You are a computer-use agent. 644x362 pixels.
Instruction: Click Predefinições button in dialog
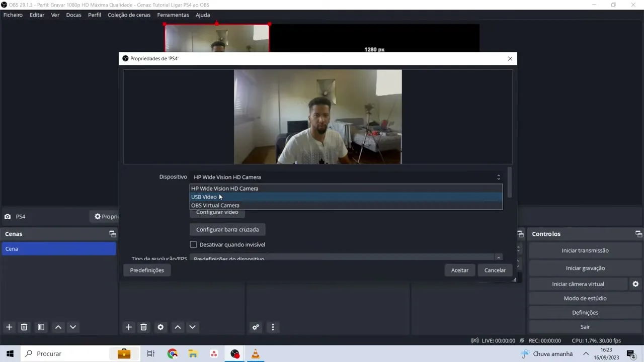pos(147,270)
